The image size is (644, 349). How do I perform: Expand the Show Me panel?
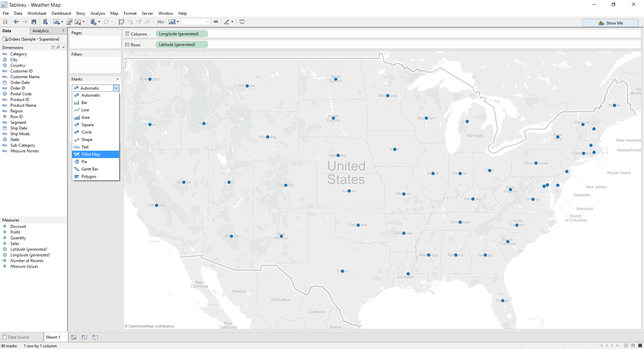pyautogui.click(x=610, y=23)
